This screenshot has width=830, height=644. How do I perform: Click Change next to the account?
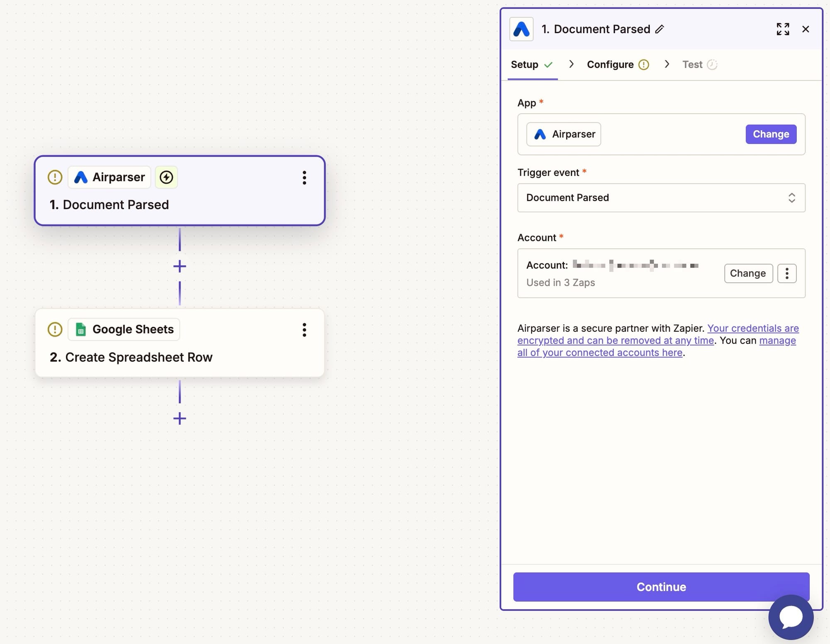click(748, 273)
